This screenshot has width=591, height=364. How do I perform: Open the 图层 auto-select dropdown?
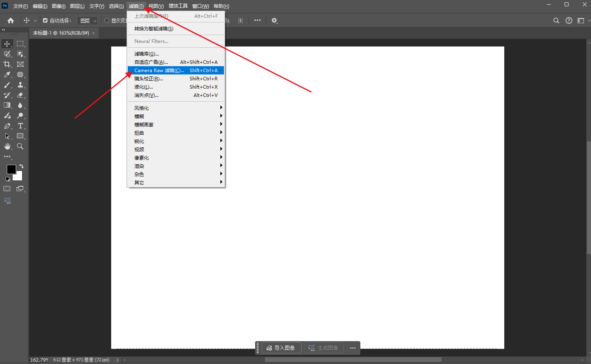coord(87,20)
